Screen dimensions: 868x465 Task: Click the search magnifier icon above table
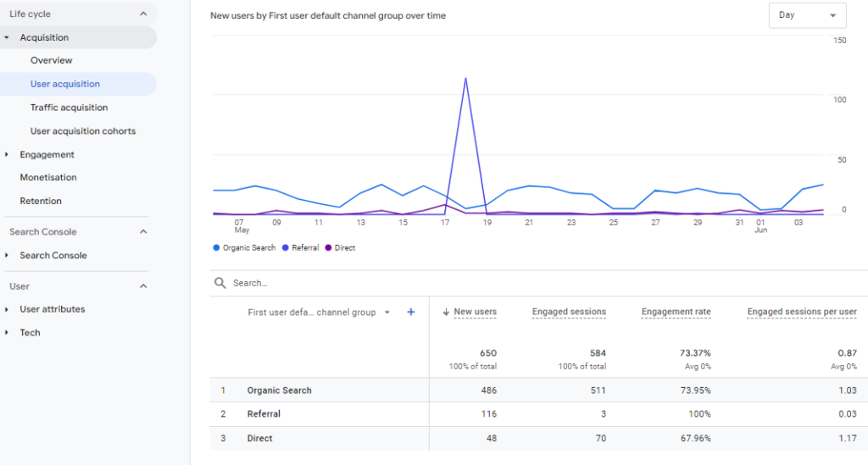pyautogui.click(x=220, y=283)
